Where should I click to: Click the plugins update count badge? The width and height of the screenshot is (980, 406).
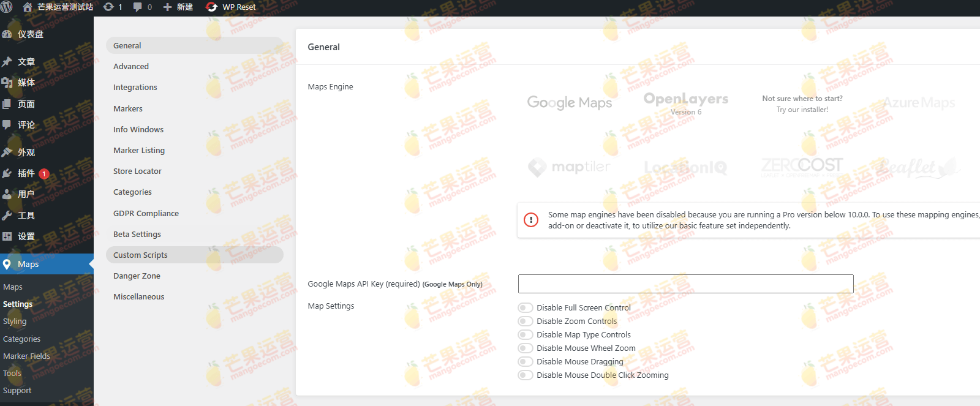44,174
